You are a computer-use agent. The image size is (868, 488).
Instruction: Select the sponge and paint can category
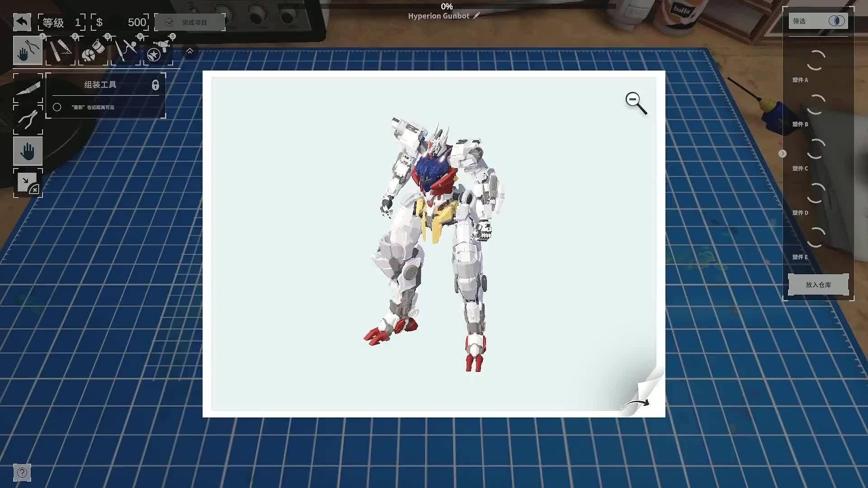click(93, 50)
